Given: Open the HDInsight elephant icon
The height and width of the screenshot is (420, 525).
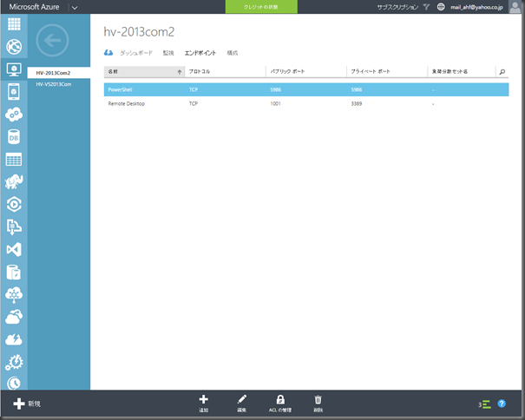Looking at the screenshot, I should (14, 181).
